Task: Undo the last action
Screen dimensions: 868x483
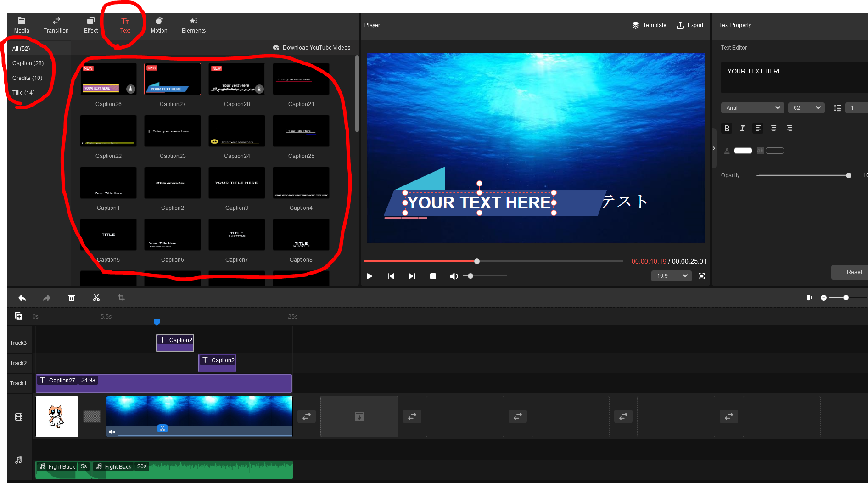Action: 22,298
